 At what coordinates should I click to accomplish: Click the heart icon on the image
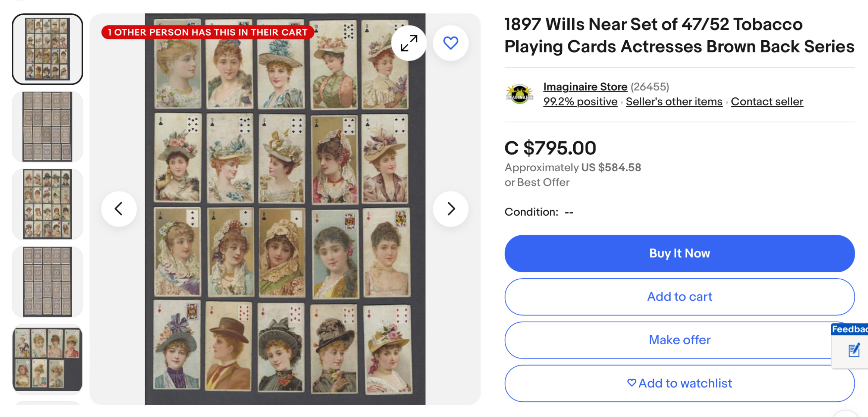click(x=451, y=43)
